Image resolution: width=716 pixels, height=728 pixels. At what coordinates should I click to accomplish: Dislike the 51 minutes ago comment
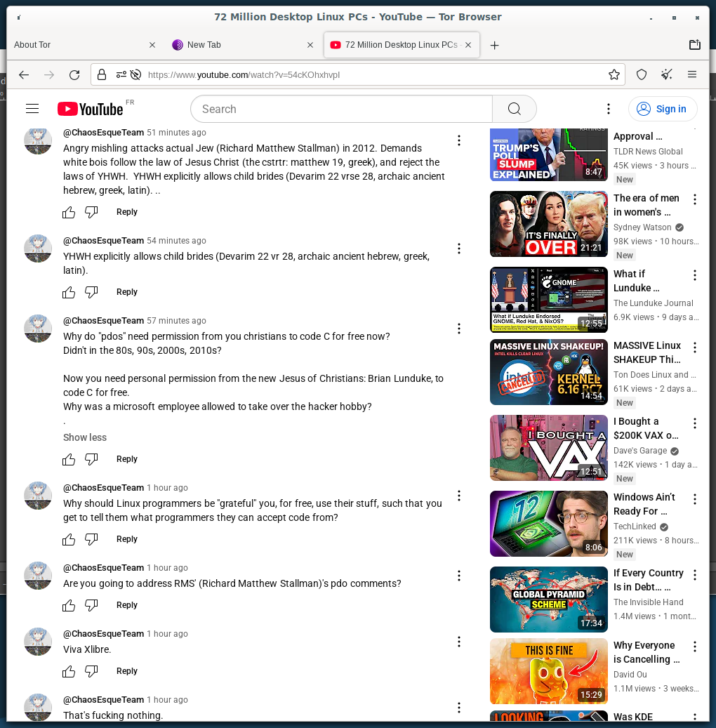[x=91, y=212]
